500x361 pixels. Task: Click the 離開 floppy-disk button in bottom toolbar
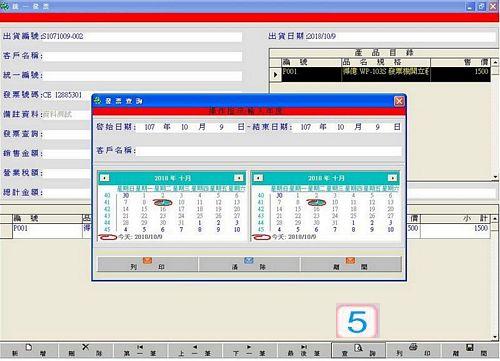pyautogui.click(x=470, y=350)
